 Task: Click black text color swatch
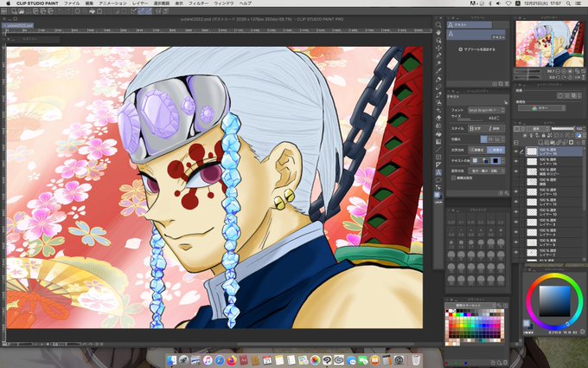[x=495, y=161]
